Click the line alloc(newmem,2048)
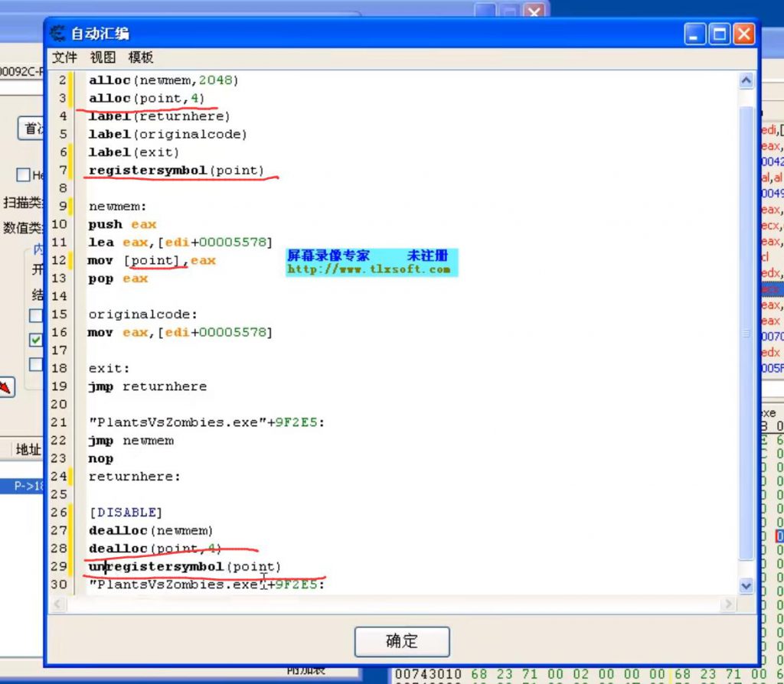The height and width of the screenshot is (684, 784). pyautogui.click(x=164, y=80)
